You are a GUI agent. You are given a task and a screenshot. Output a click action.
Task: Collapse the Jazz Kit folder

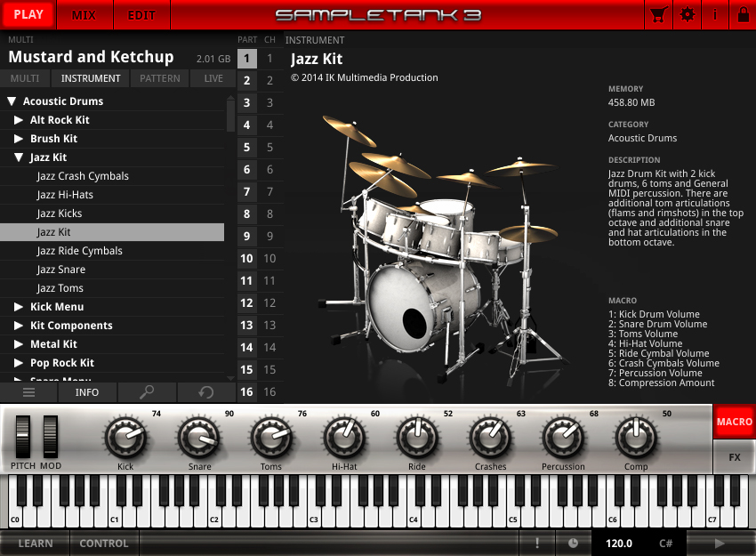(x=19, y=157)
